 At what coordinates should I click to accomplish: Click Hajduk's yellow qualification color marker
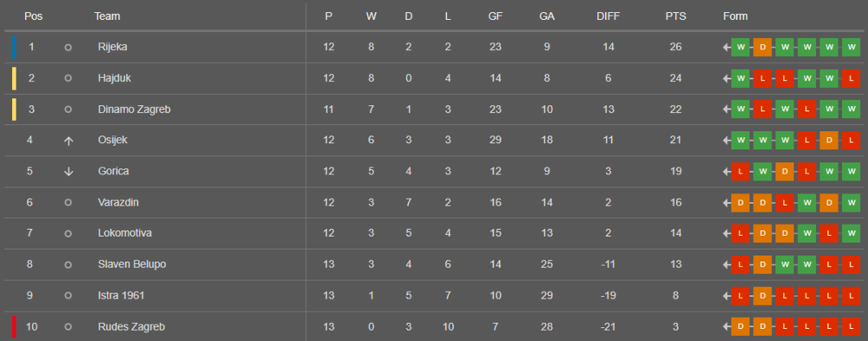14,79
